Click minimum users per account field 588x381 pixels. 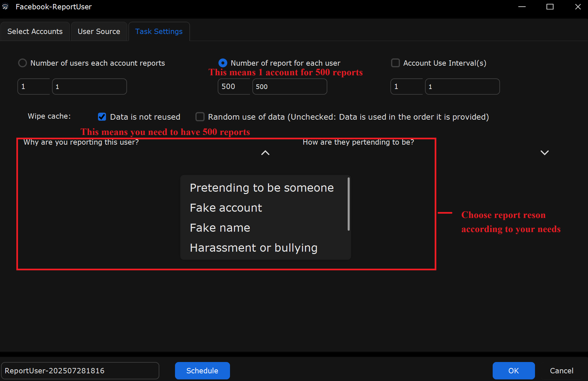pyautogui.click(x=34, y=87)
